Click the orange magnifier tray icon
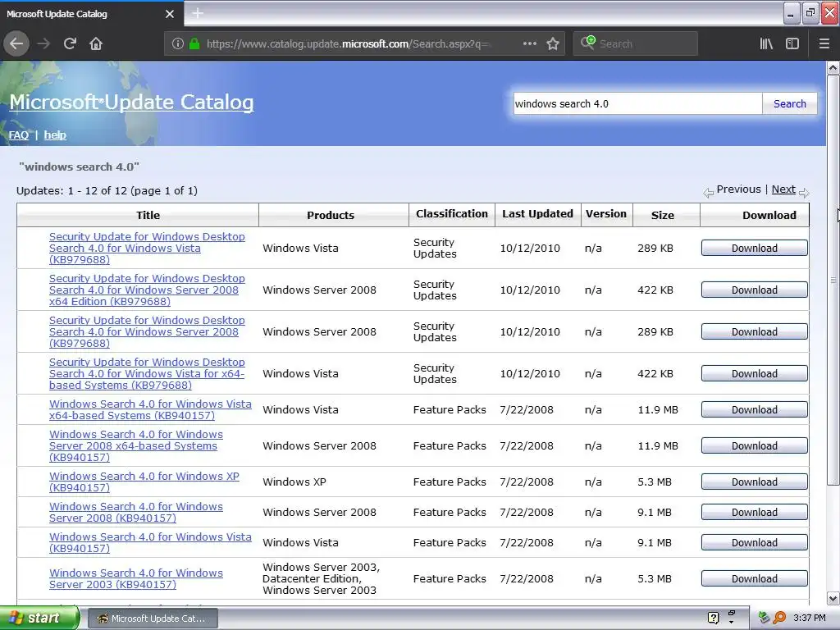Image resolution: width=840 pixels, height=630 pixels. 779,618
